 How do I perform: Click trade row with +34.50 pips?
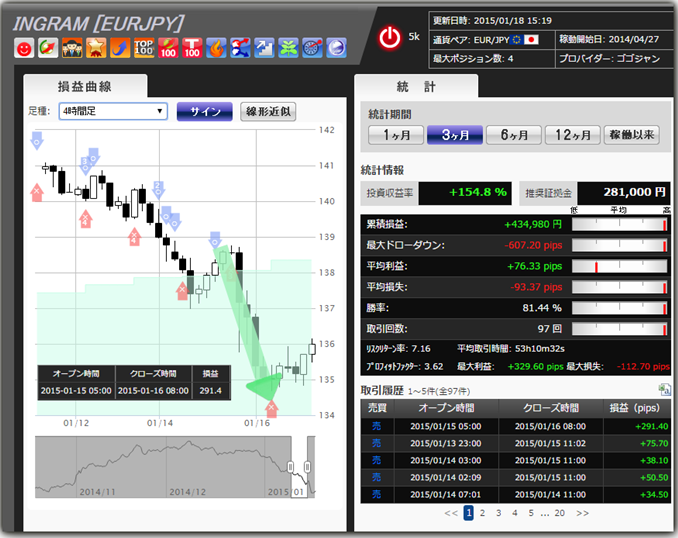tap(515, 494)
